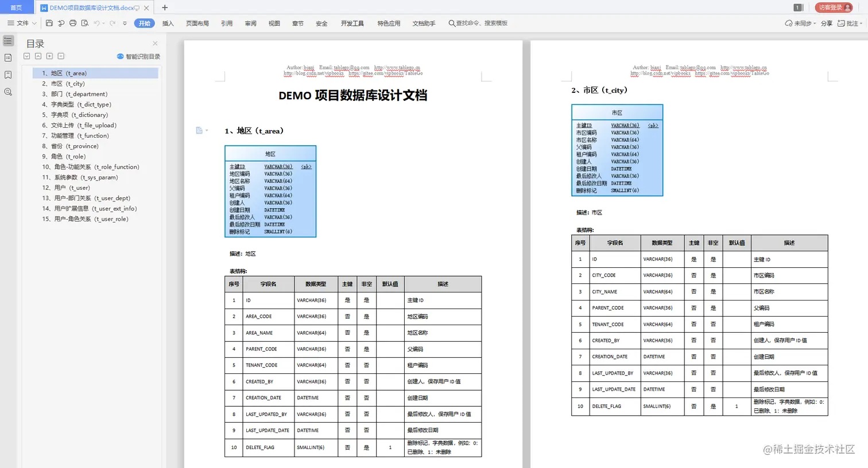This screenshot has height=468, width=868.
Task: Open a new tab with plus button
Action: pos(165,7)
